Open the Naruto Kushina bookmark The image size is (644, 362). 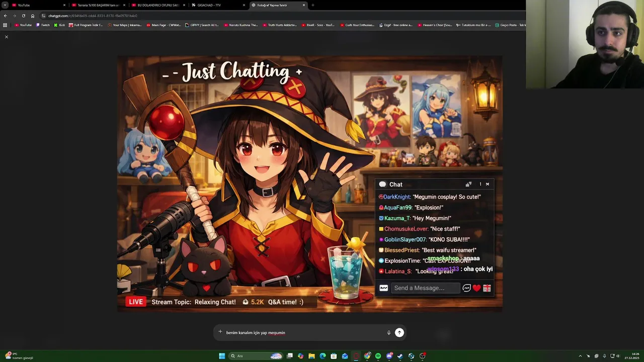tap(241, 25)
